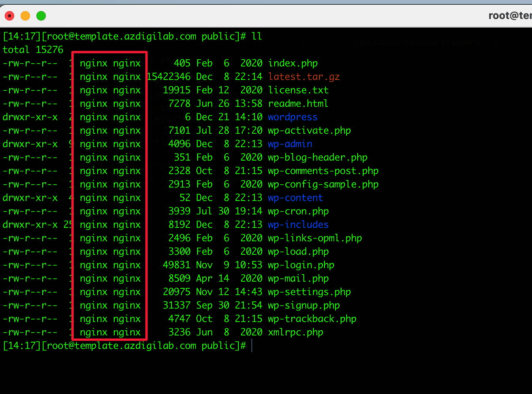Image resolution: width=532 pixels, height=394 pixels.
Task: Click on the xmlrpc.php filename
Action: [295, 332]
